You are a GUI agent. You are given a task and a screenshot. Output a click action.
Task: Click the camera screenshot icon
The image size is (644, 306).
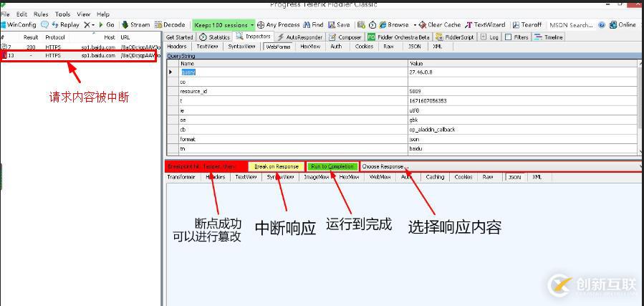coord(361,24)
